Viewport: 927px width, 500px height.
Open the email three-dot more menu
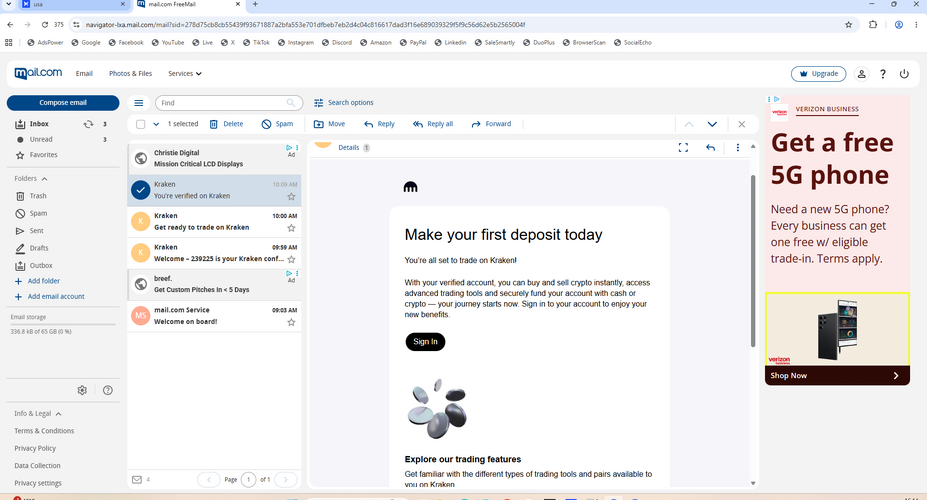point(738,148)
